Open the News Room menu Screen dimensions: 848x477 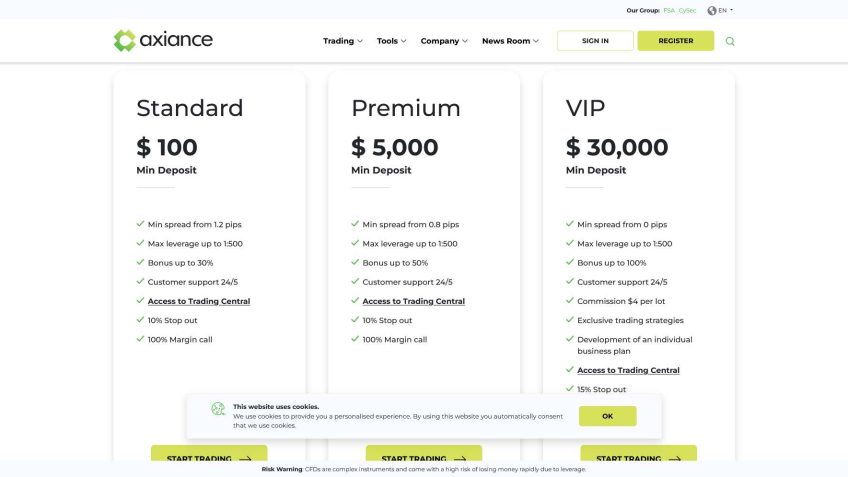(x=510, y=41)
